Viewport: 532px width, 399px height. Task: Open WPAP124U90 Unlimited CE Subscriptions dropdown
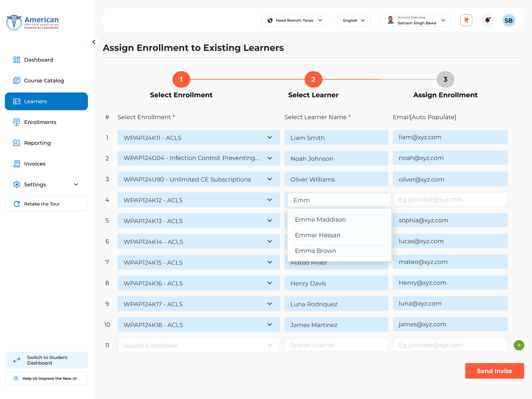[199, 179]
